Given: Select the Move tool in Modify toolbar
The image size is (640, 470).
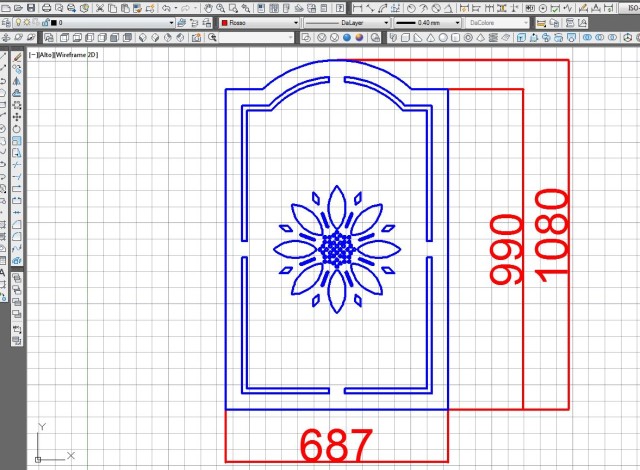Looking at the screenshot, I should point(17,117).
